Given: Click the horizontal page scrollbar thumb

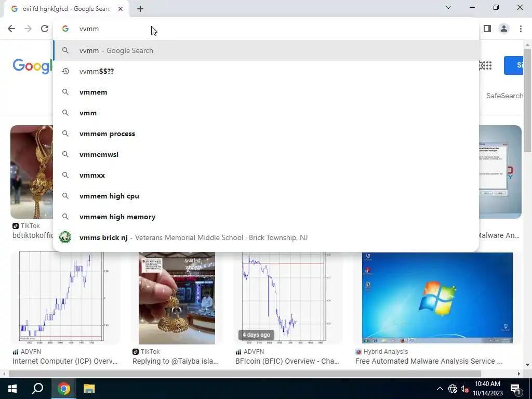Looking at the screenshot, I should tap(245, 374).
